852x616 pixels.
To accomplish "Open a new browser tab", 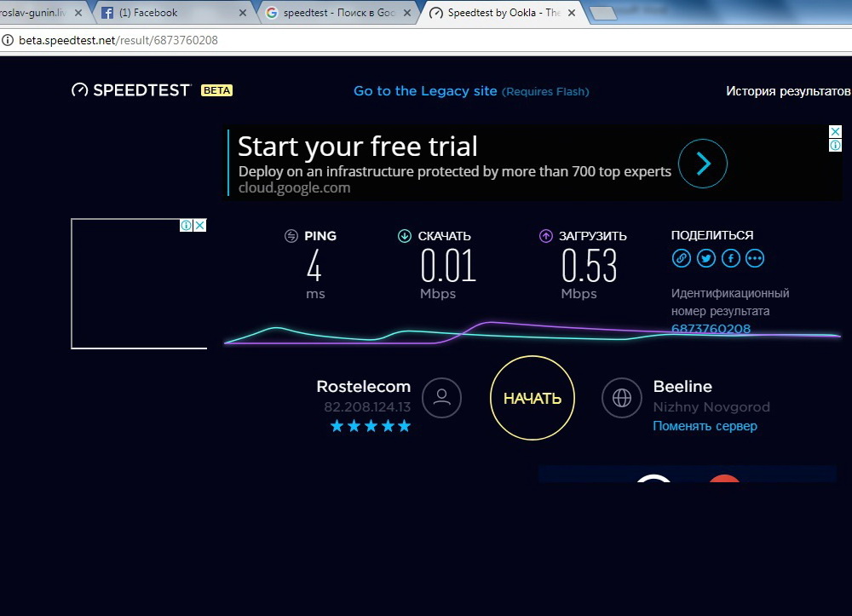I will click(603, 13).
